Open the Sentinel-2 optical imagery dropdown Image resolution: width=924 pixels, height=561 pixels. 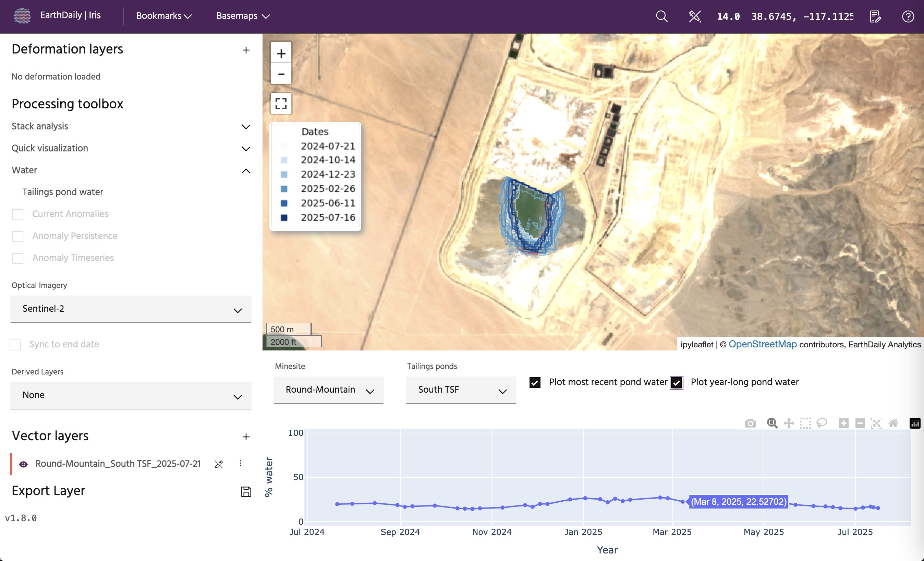click(x=131, y=309)
